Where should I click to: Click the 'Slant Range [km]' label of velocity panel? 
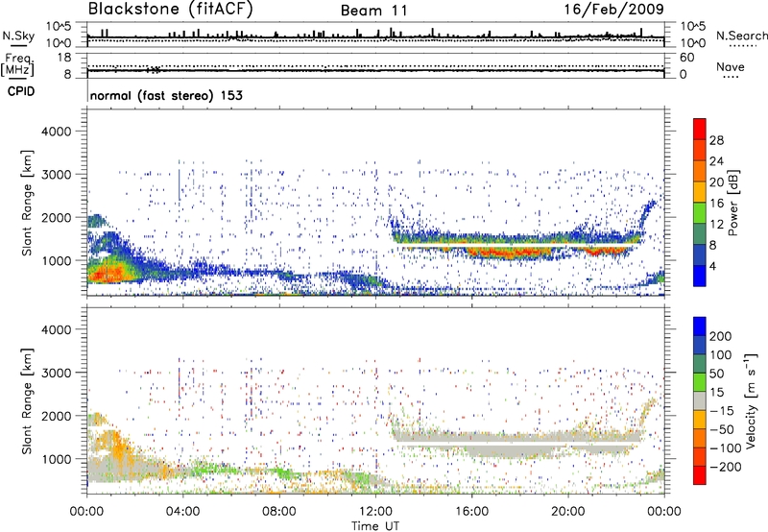pyautogui.click(x=27, y=400)
